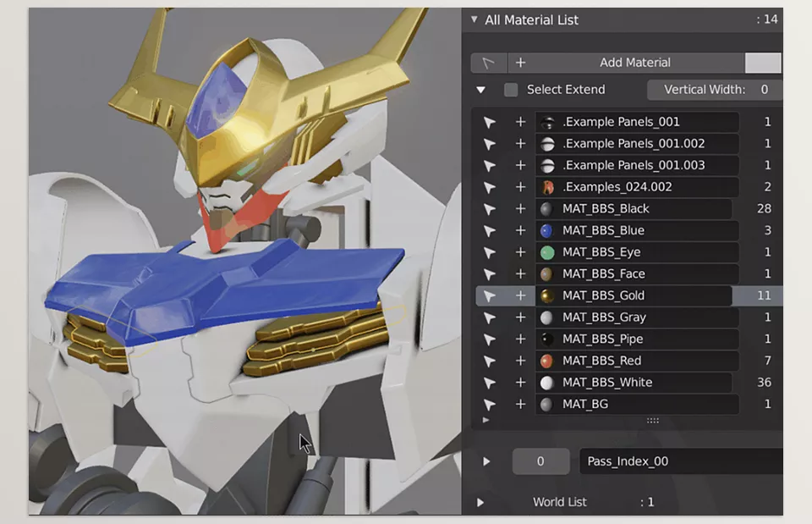
Task: Enable the Select Extend checkbox
Action: tap(511, 90)
